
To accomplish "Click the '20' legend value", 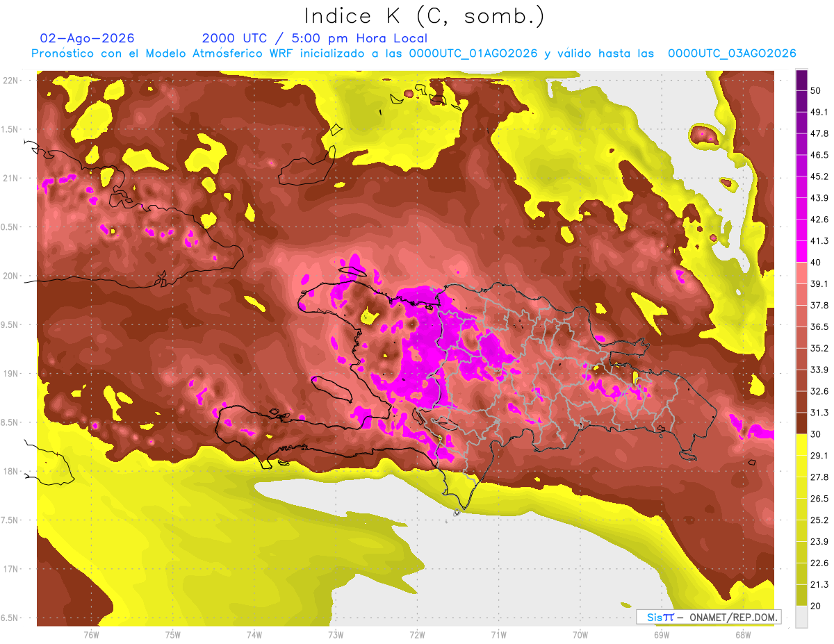I will [x=817, y=606].
